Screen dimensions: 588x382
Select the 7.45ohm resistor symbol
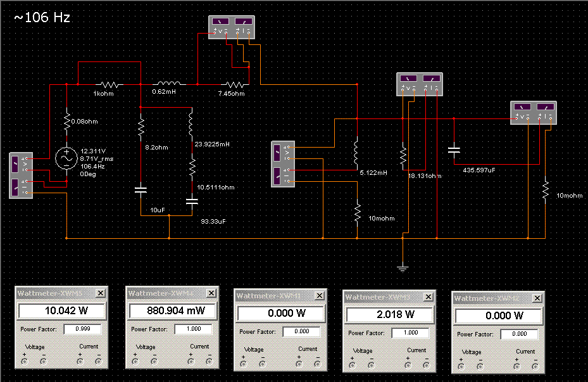[x=235, y=84]
